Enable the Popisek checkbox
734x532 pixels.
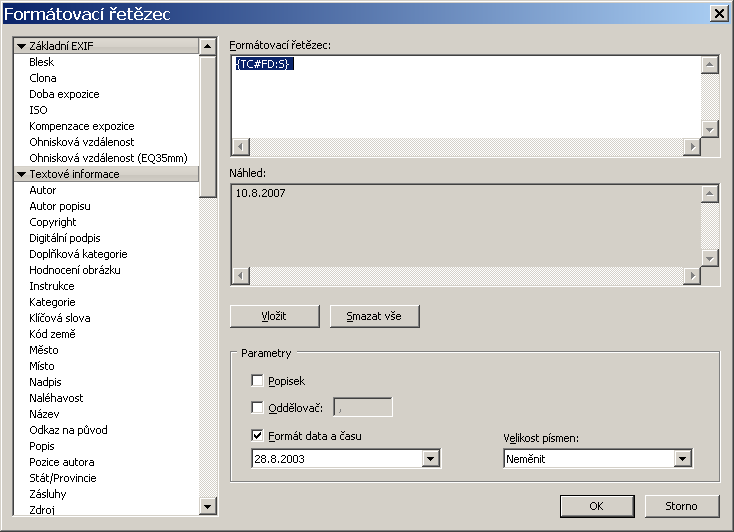pos(258,381)
